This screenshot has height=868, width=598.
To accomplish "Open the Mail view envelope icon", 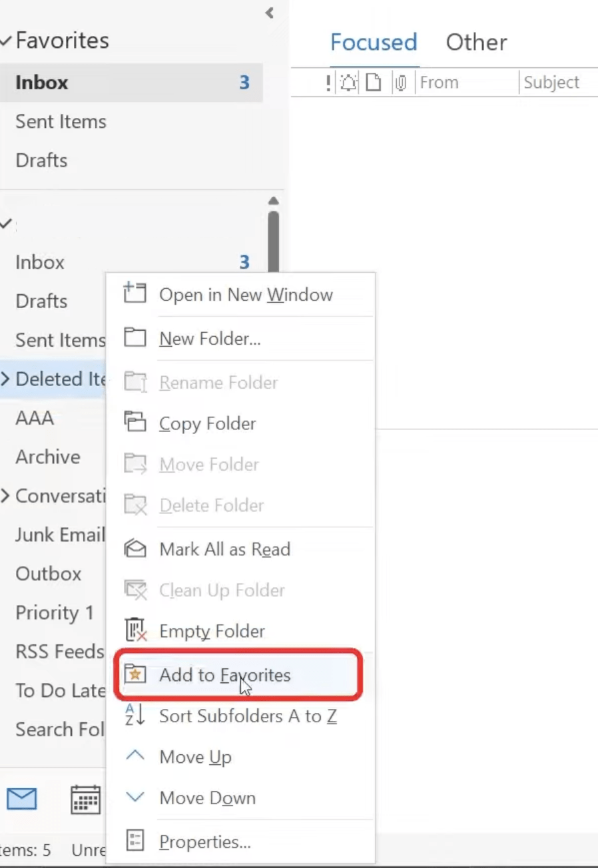I will tap(22, 798).
